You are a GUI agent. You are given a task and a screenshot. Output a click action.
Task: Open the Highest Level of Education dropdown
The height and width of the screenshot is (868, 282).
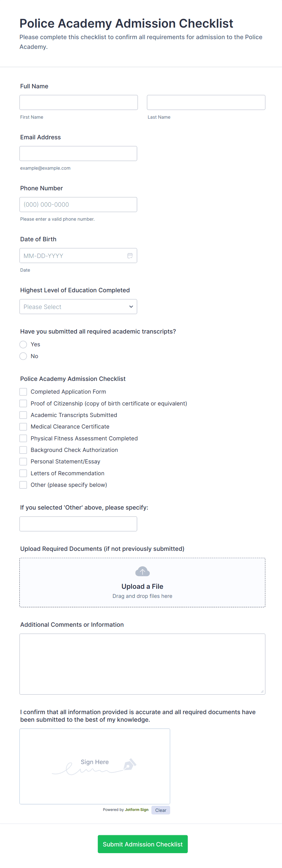pyautogui.click(x=78, y=307)
